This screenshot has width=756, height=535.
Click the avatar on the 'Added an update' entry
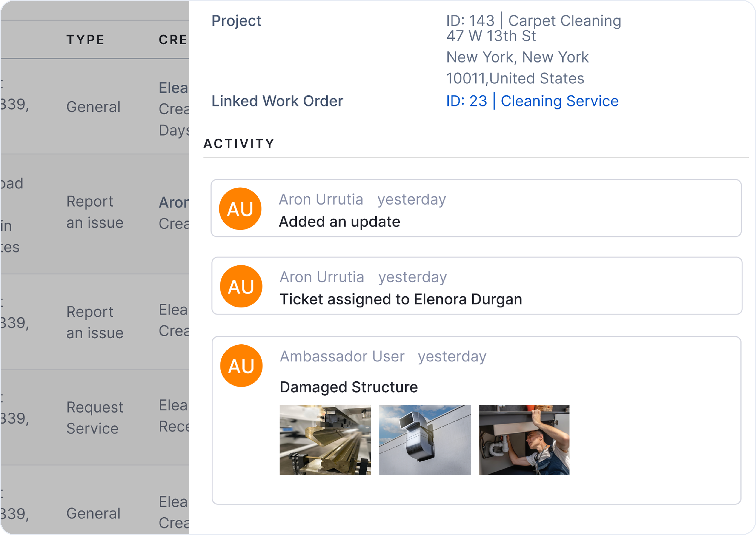[240, 208]
